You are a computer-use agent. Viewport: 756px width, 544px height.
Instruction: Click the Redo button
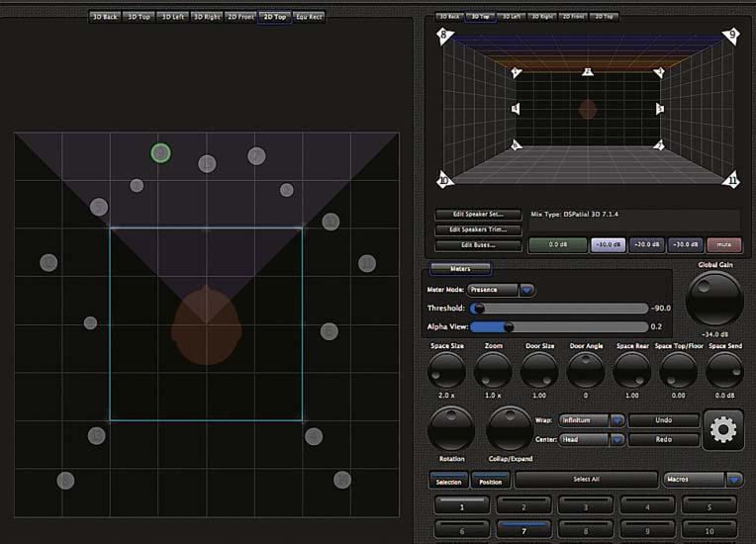tap(663, 439)
